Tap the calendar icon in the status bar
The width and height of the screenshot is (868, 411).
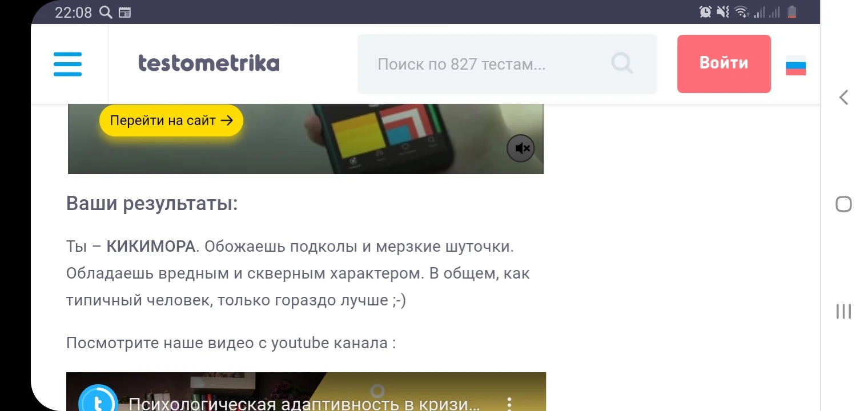point(125,11)
